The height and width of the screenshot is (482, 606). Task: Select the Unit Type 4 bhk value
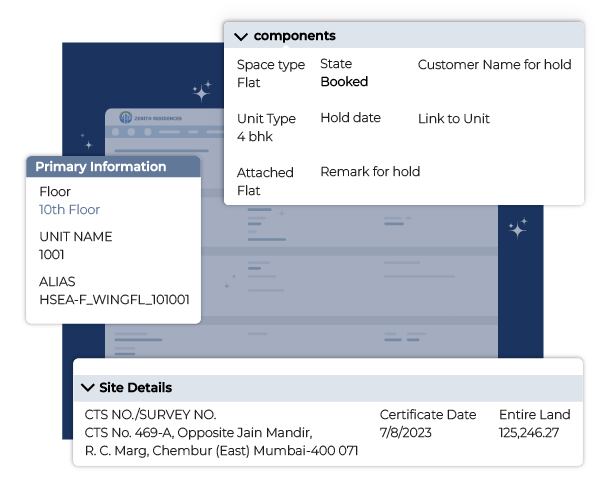254,137
